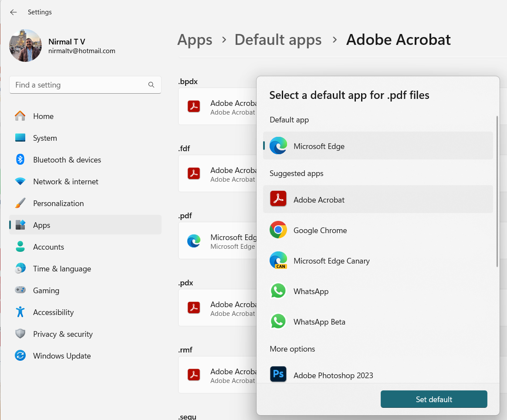Open the Nirmal T V profile picture

tap(26, 46)
